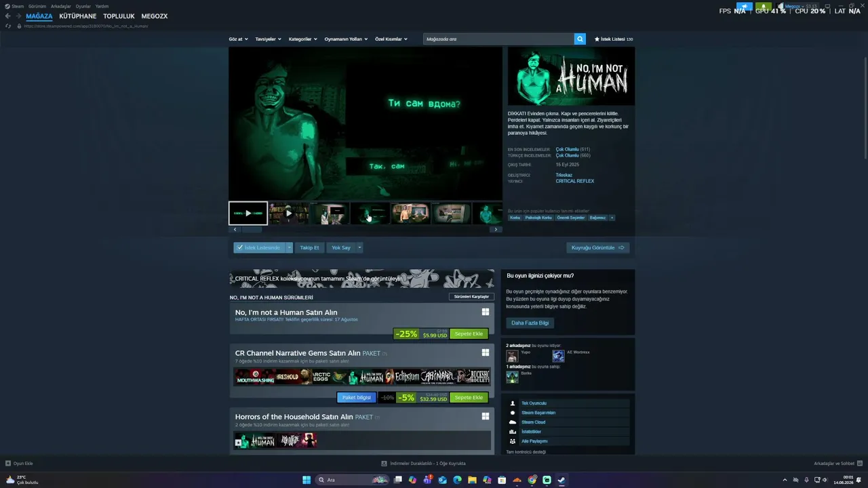Go back with the Steam back arrow
The height and width of the screenshot is (488, 868).
tap(8, 16)
